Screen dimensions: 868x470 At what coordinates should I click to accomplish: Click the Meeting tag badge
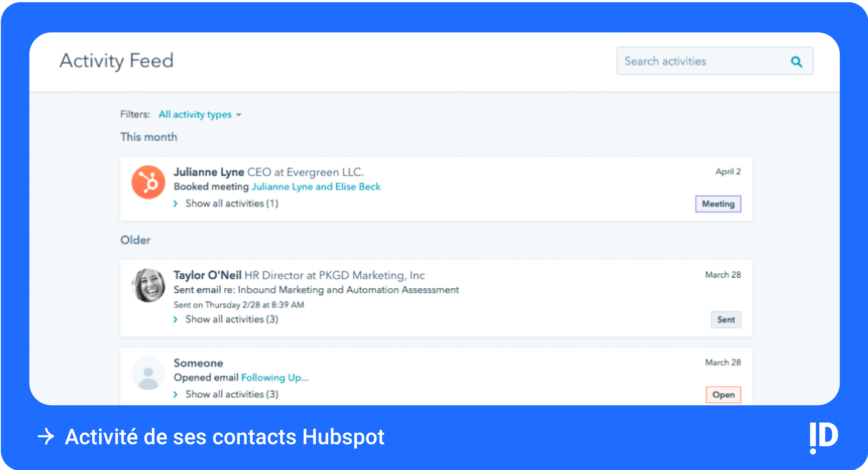(x=718, y=204)
